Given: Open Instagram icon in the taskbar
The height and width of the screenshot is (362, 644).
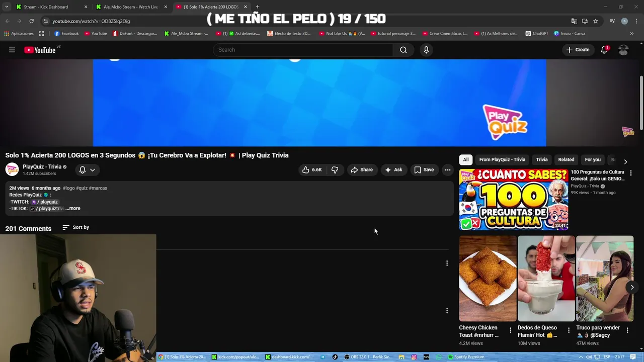Looking at the screenshot, I should (x=414, y=357).
